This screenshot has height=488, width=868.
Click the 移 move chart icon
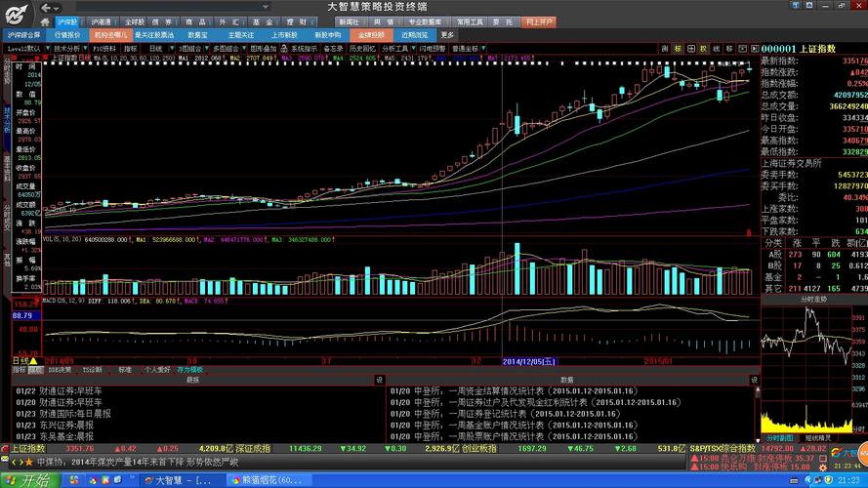pos(729,49)
